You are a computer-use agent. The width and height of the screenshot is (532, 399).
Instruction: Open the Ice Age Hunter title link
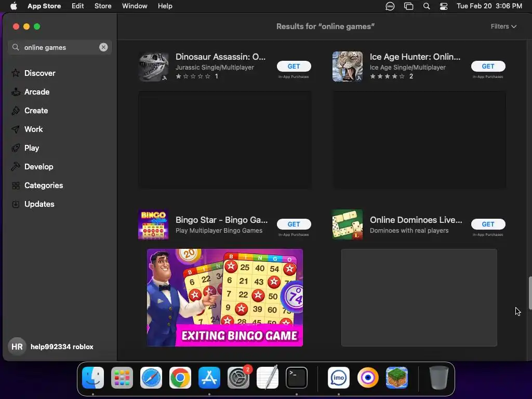point(415,57)
